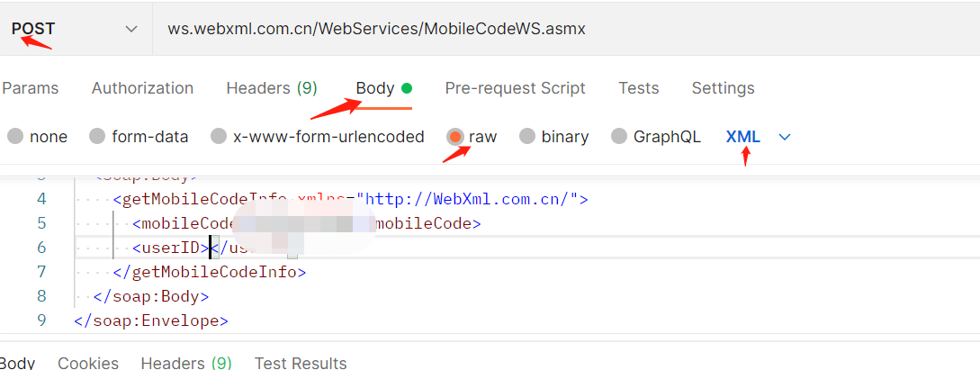Image resolution: width=980 pixels, height=370 pixels.
Task: Open response Cookies tab
Action: (x=88, y=363)
